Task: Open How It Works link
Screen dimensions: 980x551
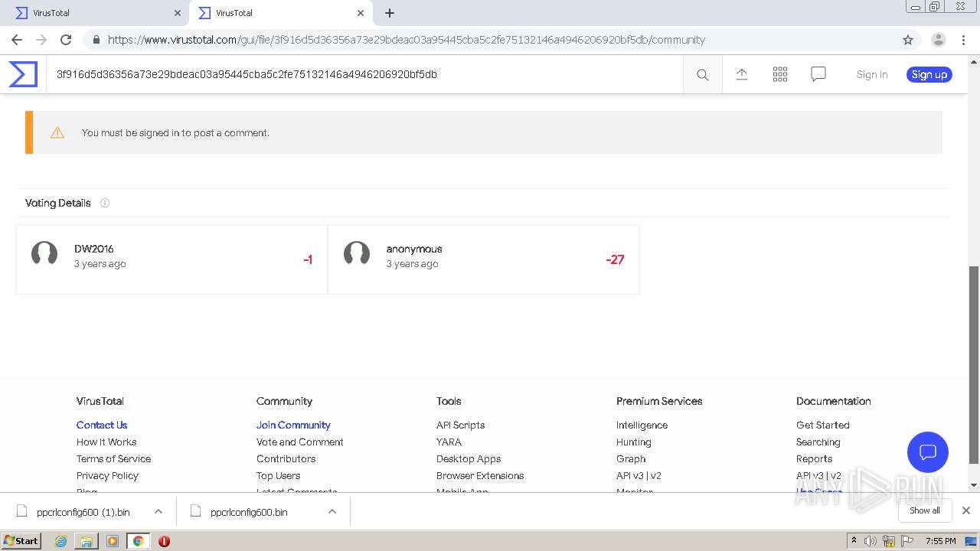Action: pos(106,442)
